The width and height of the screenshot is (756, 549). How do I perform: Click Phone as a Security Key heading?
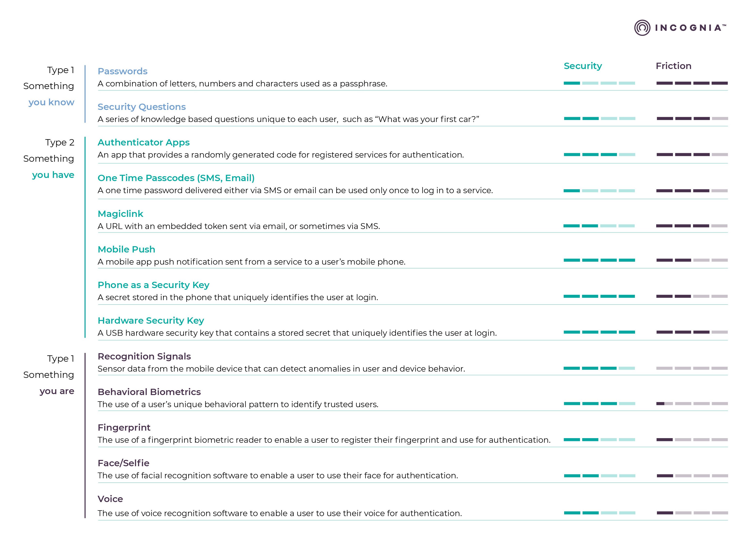click(153, 285)
